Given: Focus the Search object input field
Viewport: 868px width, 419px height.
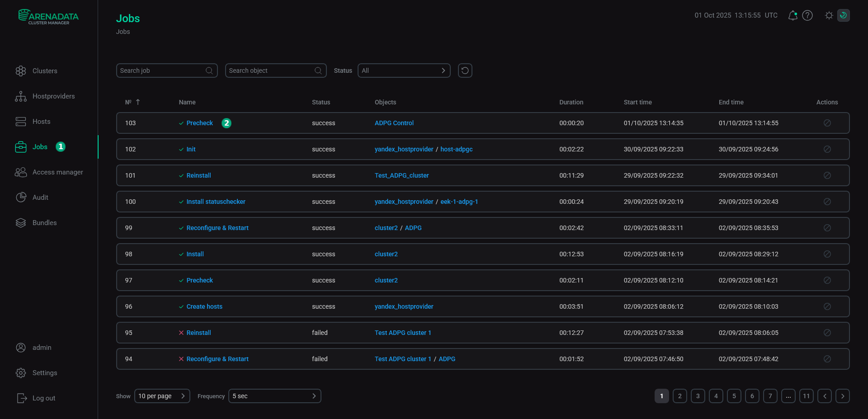Looking at the screenshot, I should (x=270, y=71).
